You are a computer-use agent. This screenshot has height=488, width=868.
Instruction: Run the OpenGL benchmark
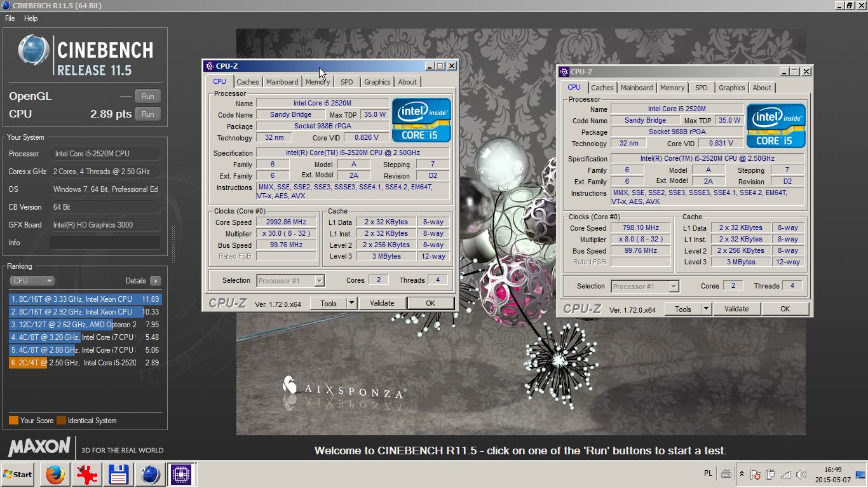click(147, 97)
